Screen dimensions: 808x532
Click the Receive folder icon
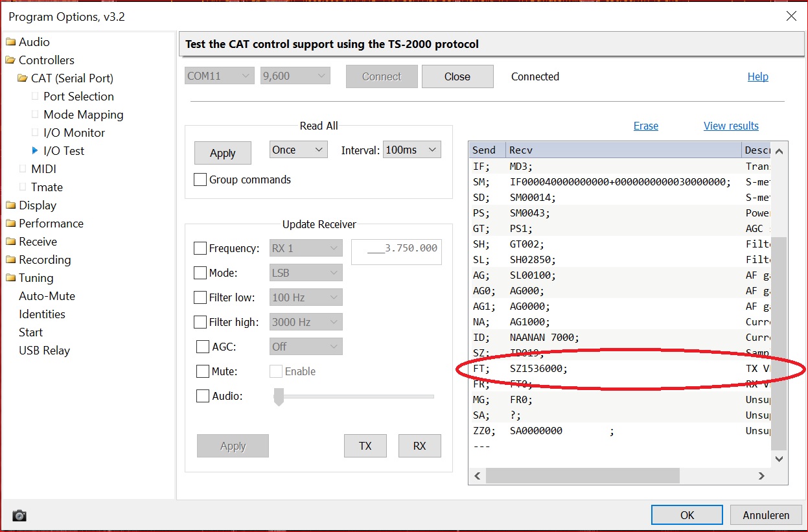tap(10, 242)
